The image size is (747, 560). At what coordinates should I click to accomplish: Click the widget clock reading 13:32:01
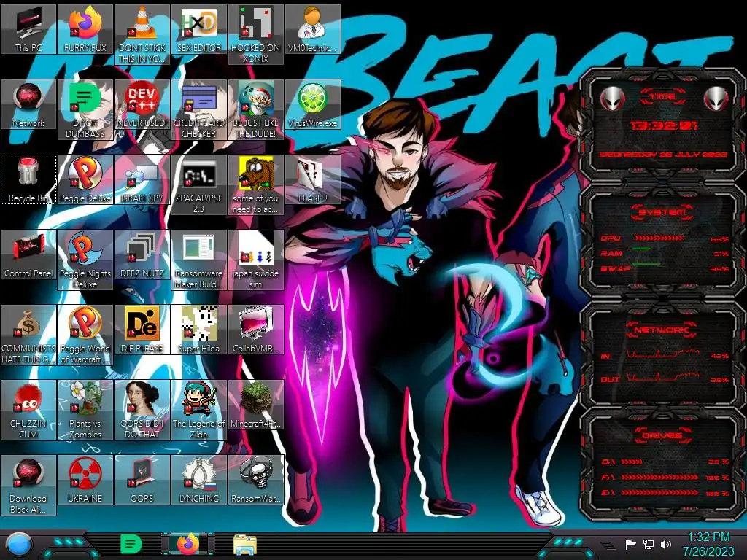664,125
